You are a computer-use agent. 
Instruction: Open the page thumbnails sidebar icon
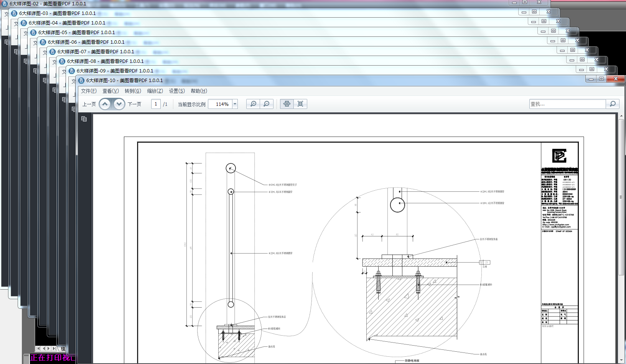click(x=84, y=119)
